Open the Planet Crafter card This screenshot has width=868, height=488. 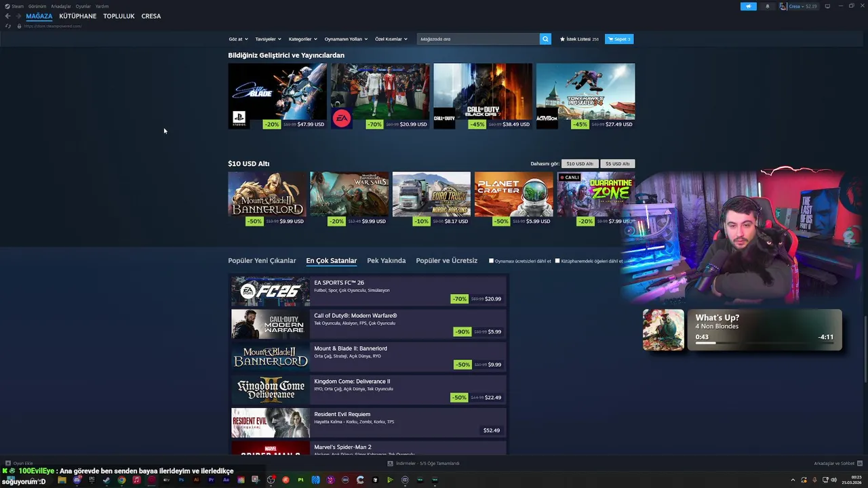513,199
